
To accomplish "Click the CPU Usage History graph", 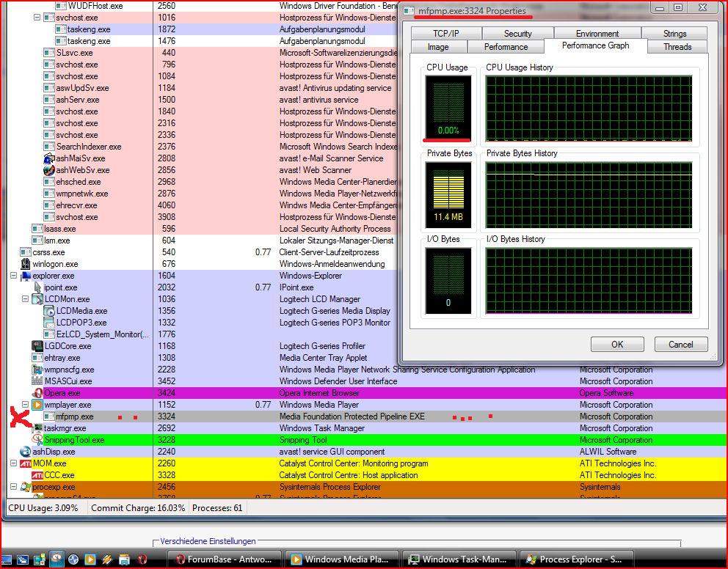I will pos(589,109).
